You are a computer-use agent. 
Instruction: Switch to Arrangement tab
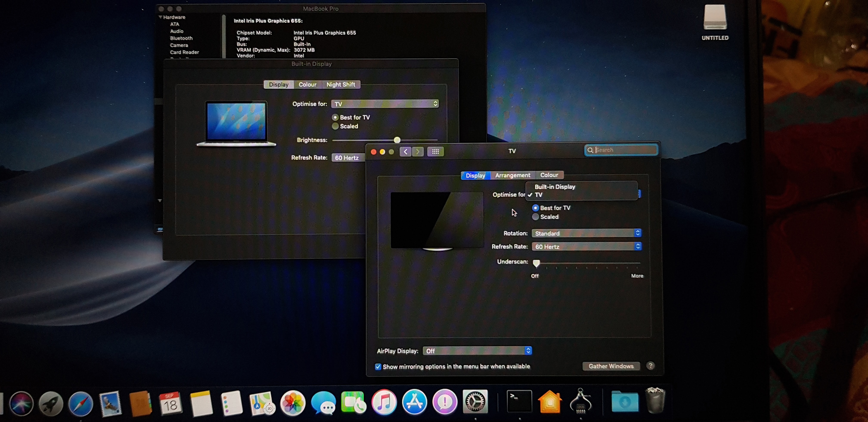(x=513, y=175)
